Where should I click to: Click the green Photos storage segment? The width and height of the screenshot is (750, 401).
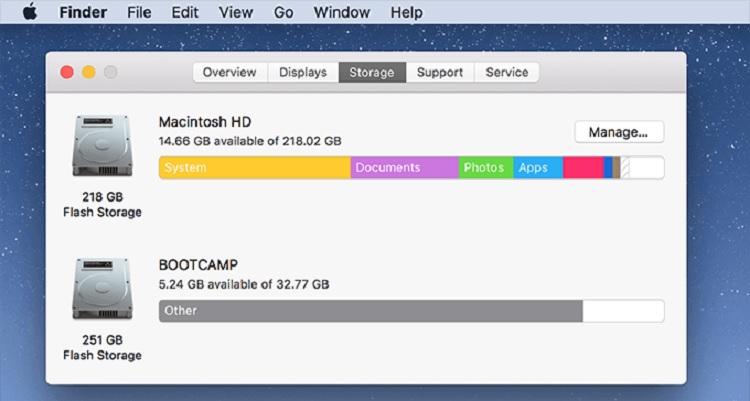tap(486, 167)
